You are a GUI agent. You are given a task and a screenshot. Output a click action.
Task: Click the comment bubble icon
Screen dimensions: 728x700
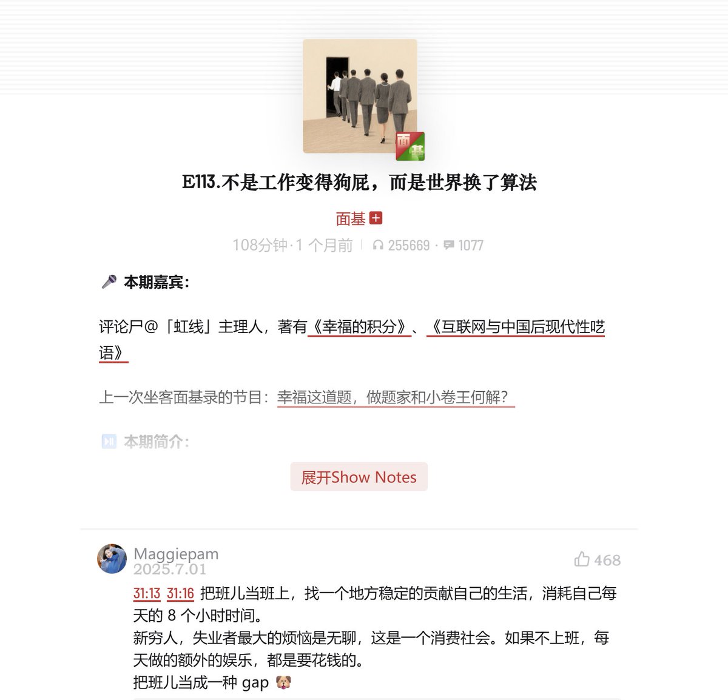coord(449,245)
